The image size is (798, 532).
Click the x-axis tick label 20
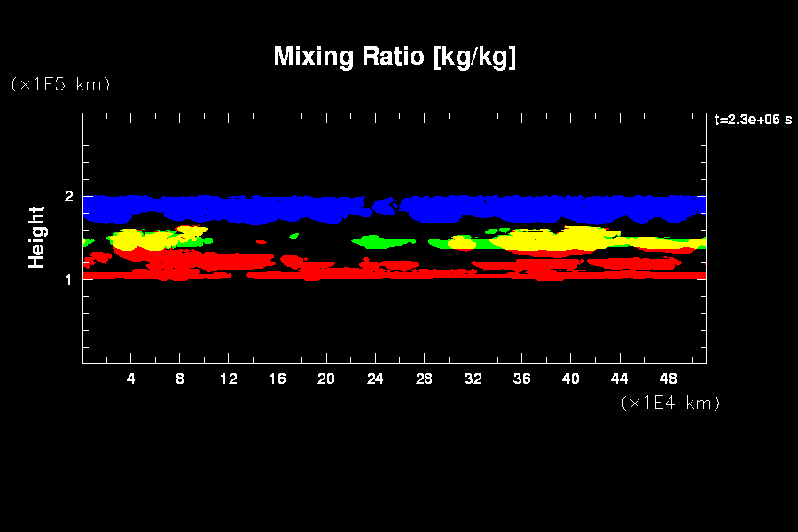click(326, 379)
